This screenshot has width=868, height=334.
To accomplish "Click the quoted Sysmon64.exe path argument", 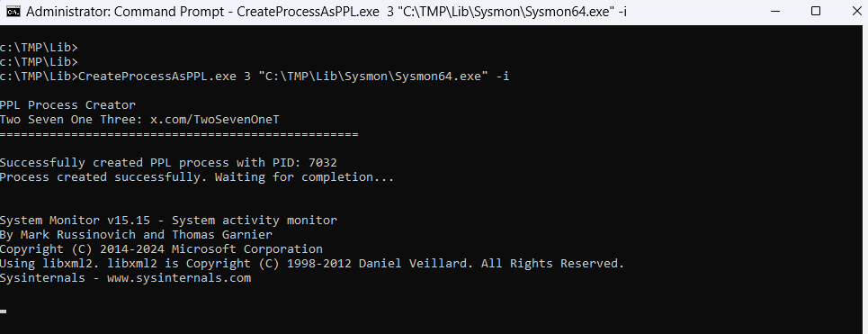I will click(373, 77).
